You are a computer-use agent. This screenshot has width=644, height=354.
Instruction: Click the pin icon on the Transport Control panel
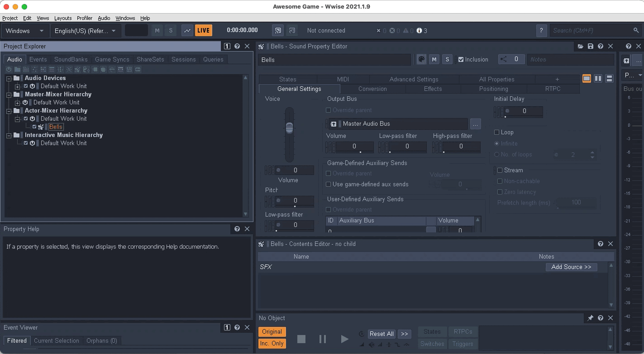590,318
